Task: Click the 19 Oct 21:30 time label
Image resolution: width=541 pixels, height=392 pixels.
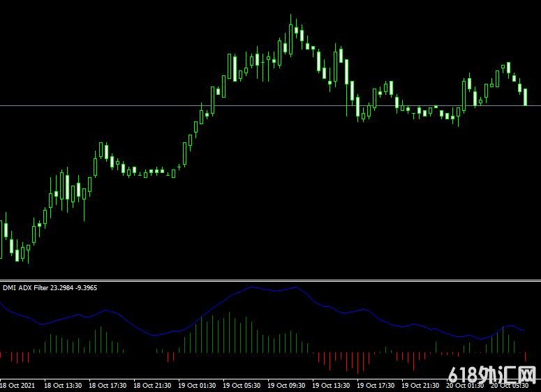Action: coord(420,385)
